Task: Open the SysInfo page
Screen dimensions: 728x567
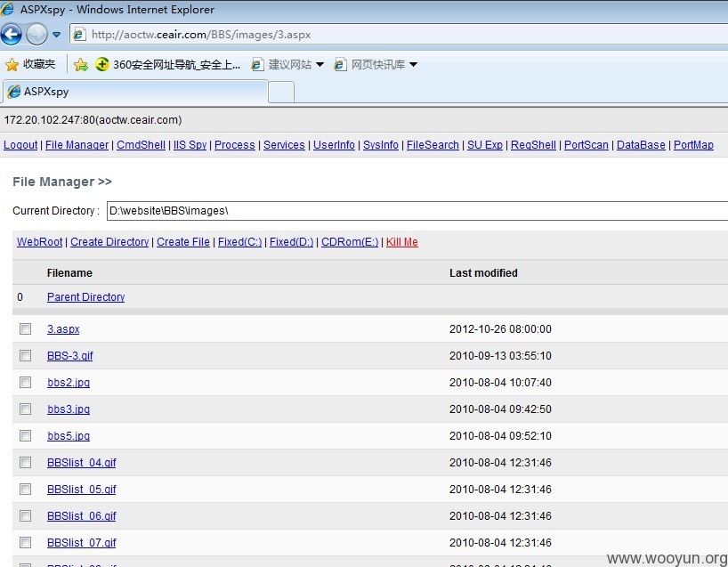Action: 381,145
